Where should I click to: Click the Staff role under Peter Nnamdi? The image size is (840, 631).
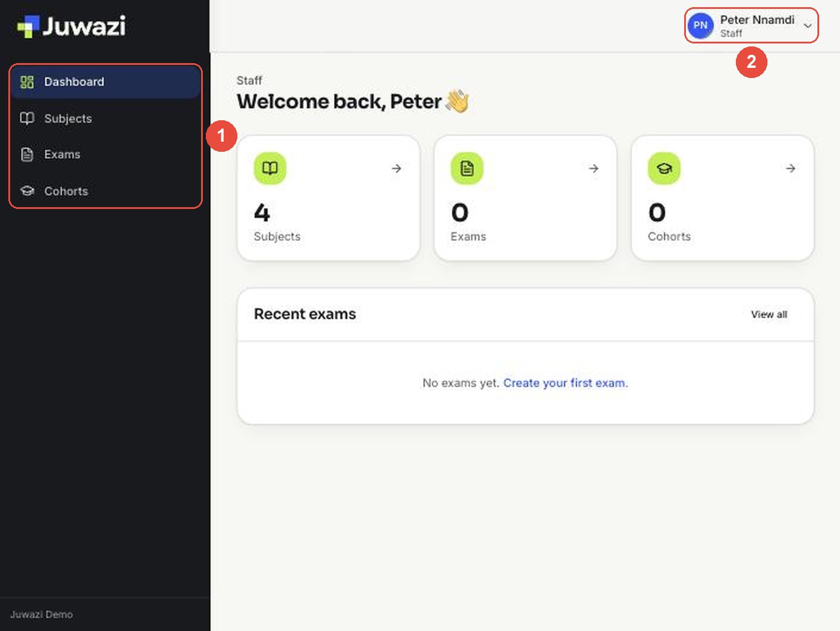point(731,33)
